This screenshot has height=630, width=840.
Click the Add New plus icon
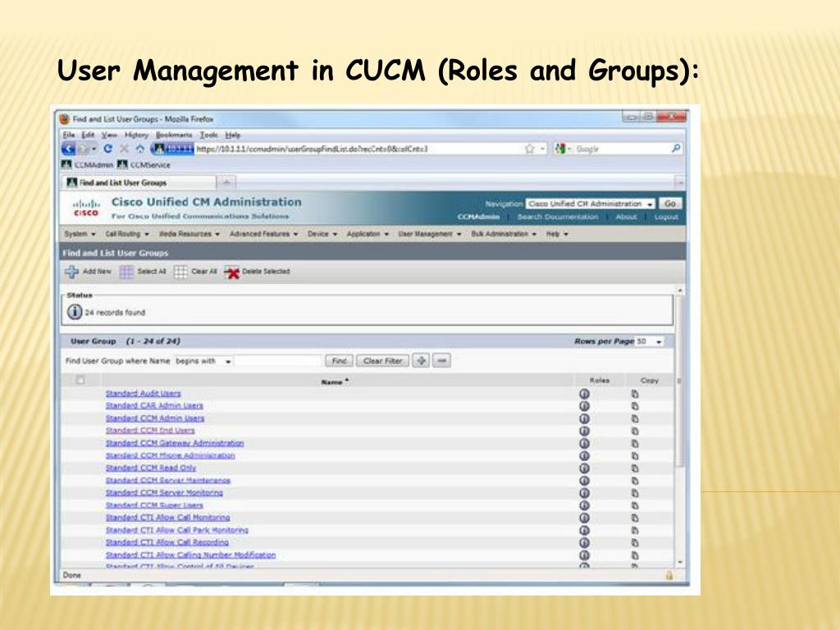pos(71,272)
